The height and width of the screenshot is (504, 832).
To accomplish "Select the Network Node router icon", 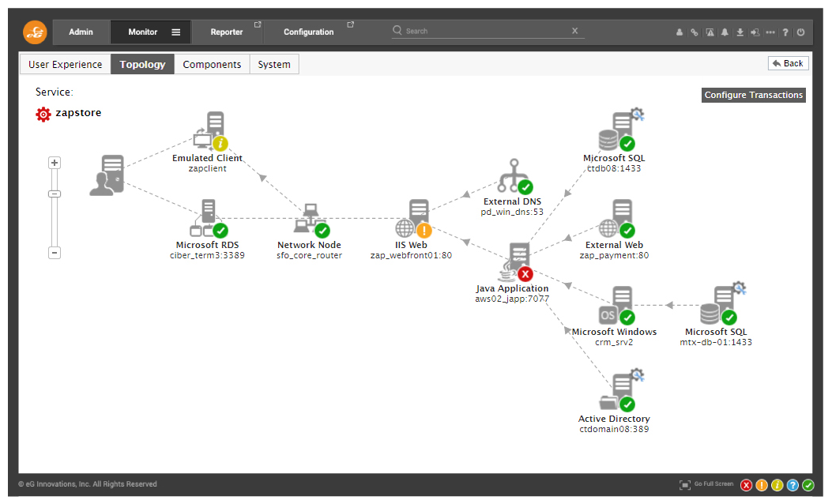I will point(312,220).
